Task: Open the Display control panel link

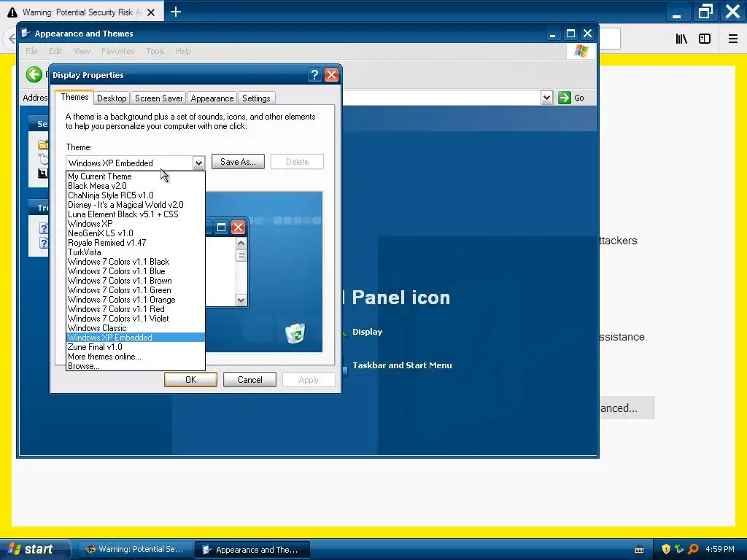Action: tap(368, 332)
